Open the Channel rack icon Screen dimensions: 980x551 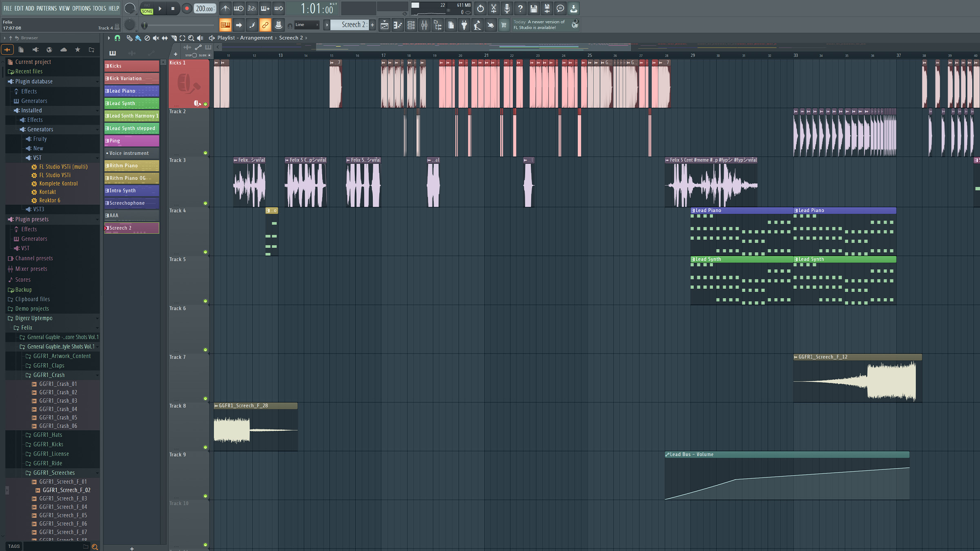click(411, 25)
